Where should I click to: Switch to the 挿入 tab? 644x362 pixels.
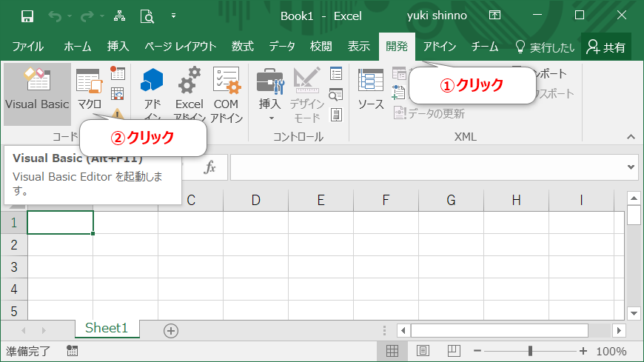pos(118,47)
